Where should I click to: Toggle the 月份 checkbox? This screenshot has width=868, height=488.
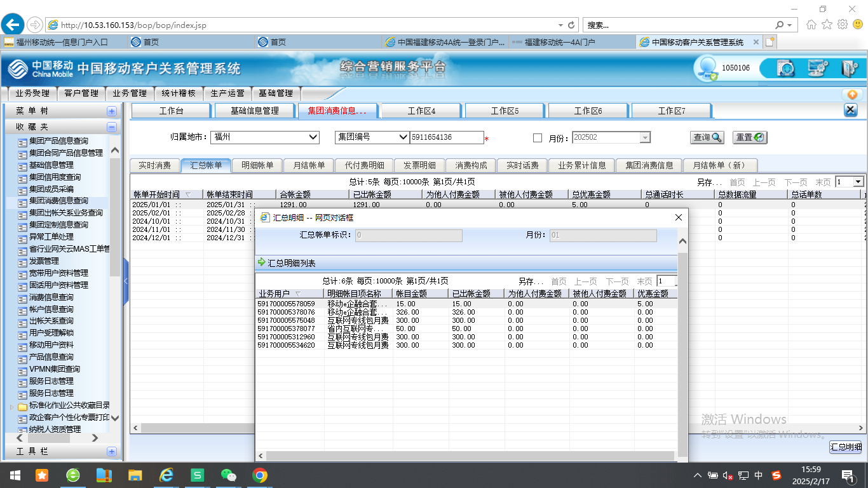538,138
